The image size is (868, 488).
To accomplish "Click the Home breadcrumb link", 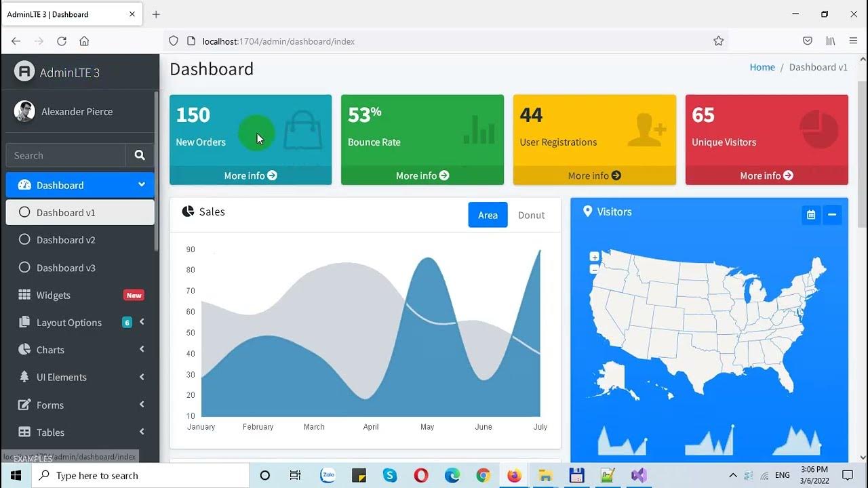I will 762,67.
